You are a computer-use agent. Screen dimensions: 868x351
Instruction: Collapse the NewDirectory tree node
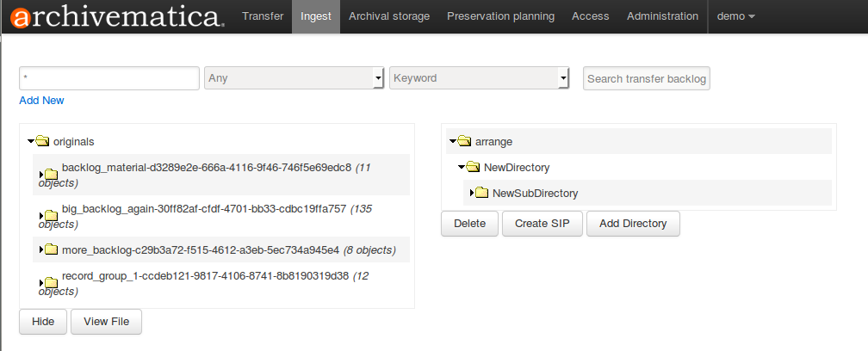click(x=462, y=168)
